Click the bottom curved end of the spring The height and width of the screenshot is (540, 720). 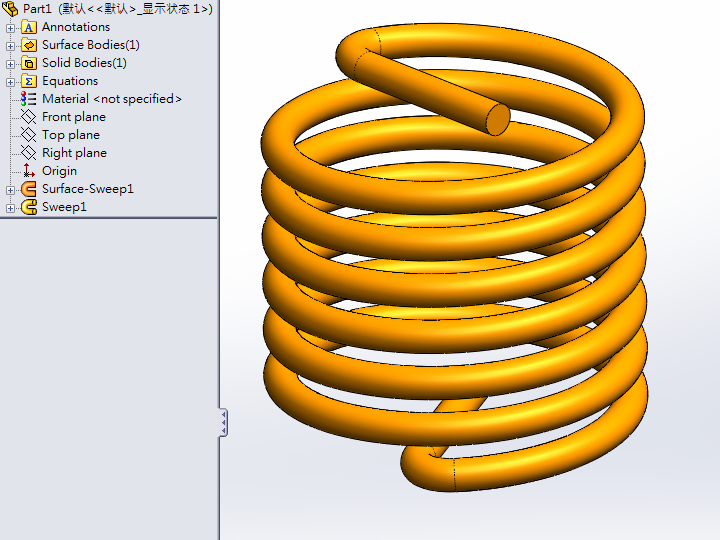click(427, 468)
